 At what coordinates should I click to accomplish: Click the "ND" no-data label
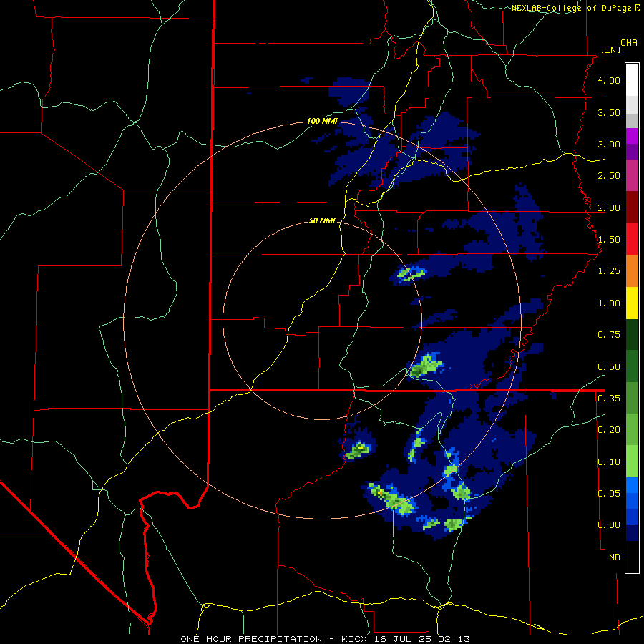615,557
